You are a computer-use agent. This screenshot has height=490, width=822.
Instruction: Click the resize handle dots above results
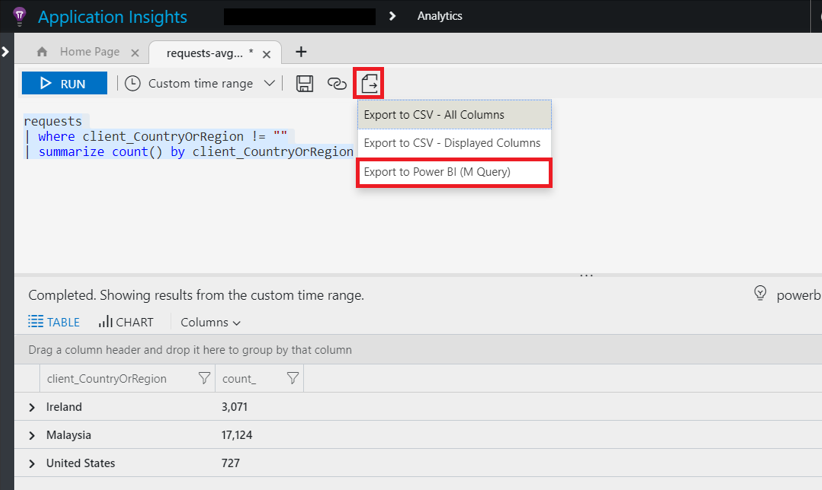pos(586,275)
